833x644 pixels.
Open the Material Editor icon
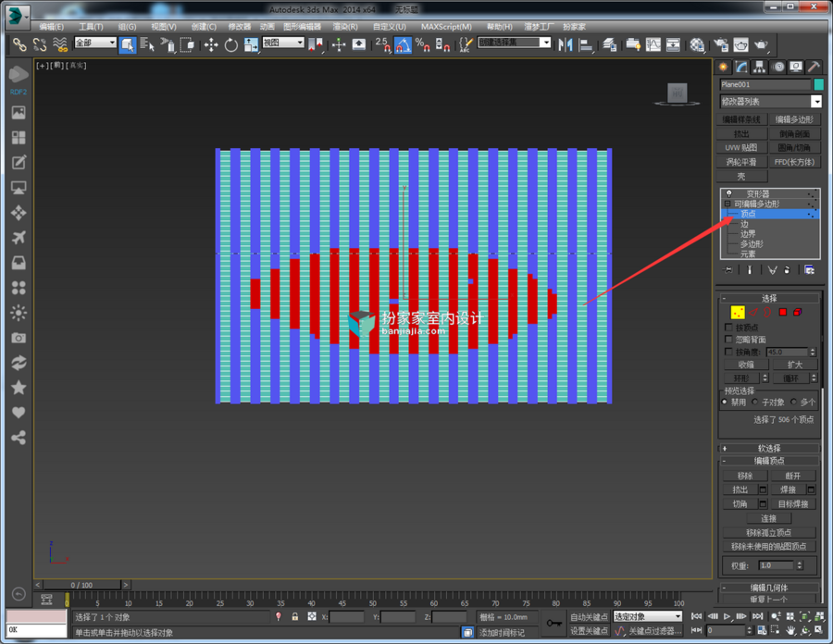tap(697, 45)
